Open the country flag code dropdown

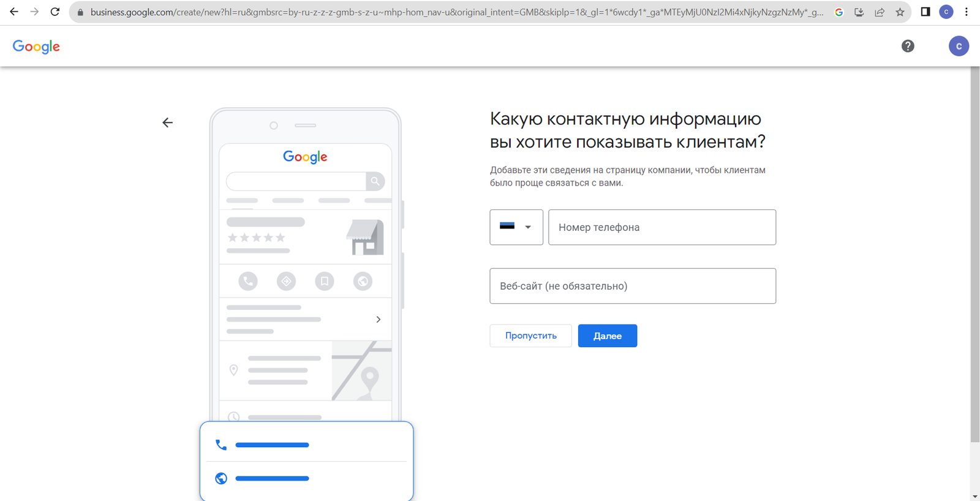(x=516, y=227)
